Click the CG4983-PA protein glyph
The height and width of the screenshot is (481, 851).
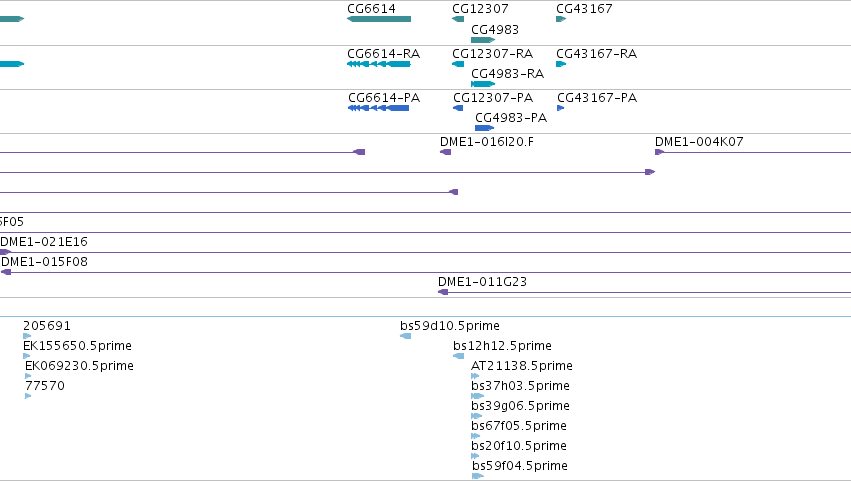pyautogui.click(x=484, y=128)
